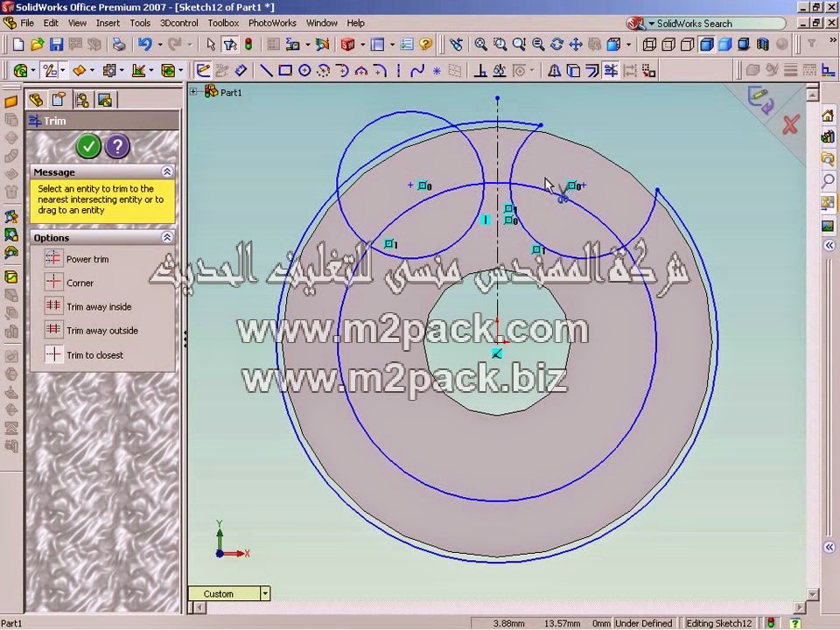Open Trim help with purple question button
The height and width of the screenshot is (630, 840).
[x=117, y=146]
